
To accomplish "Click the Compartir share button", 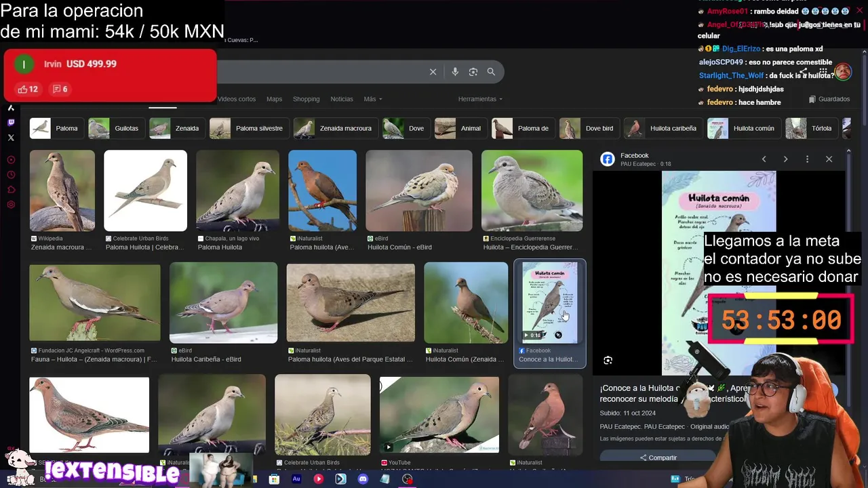I will (x=658, y=457).
